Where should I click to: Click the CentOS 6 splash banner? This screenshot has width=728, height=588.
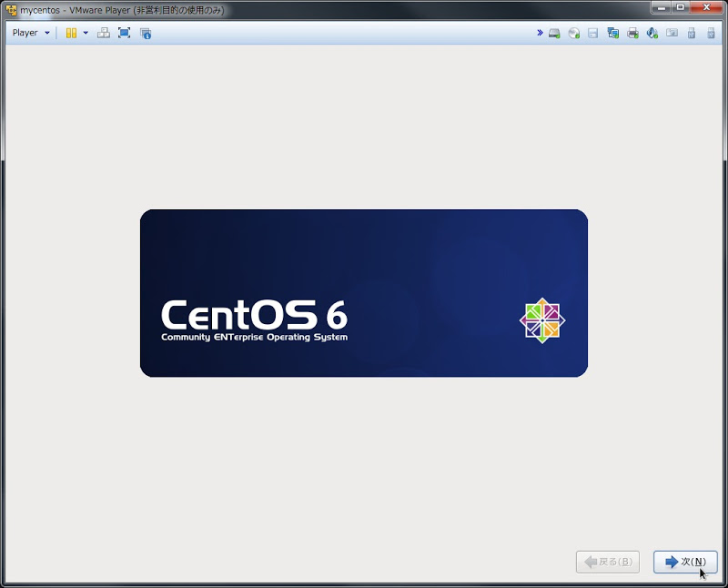[x=364, y=293]
